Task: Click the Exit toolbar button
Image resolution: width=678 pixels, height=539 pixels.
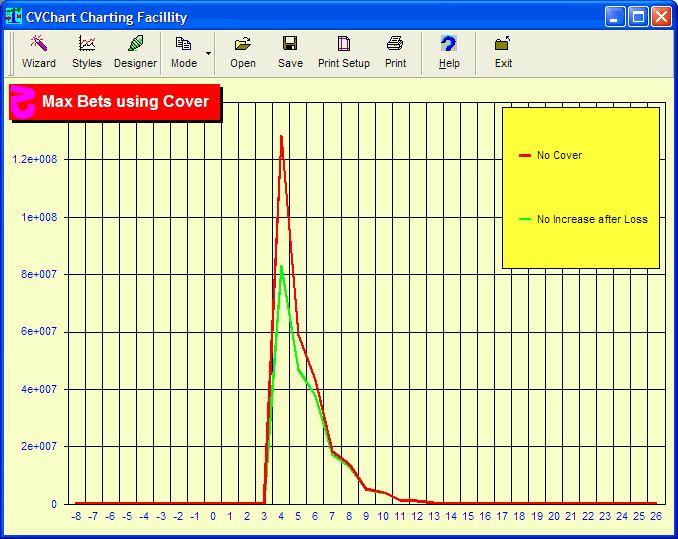Action: tap(503, 51)
